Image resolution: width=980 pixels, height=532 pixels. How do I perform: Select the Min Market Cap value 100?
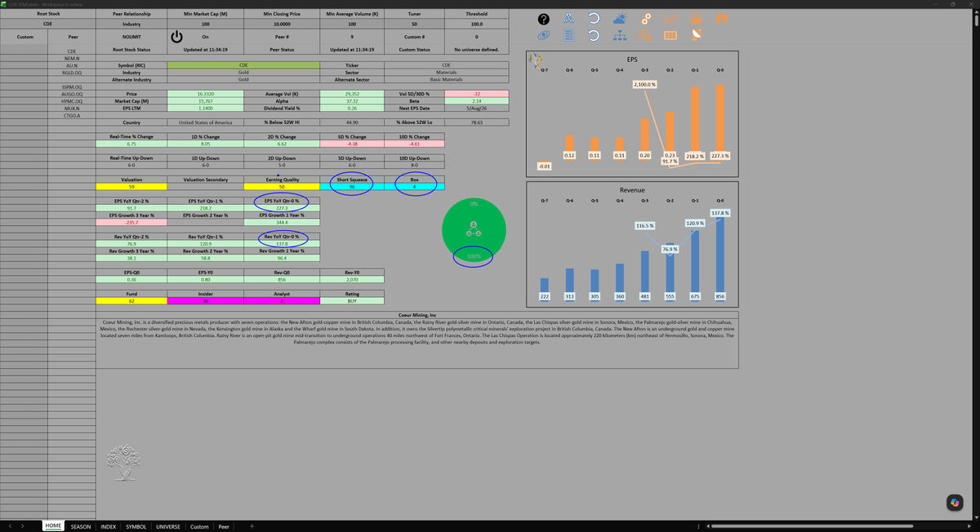coord(205,24)
